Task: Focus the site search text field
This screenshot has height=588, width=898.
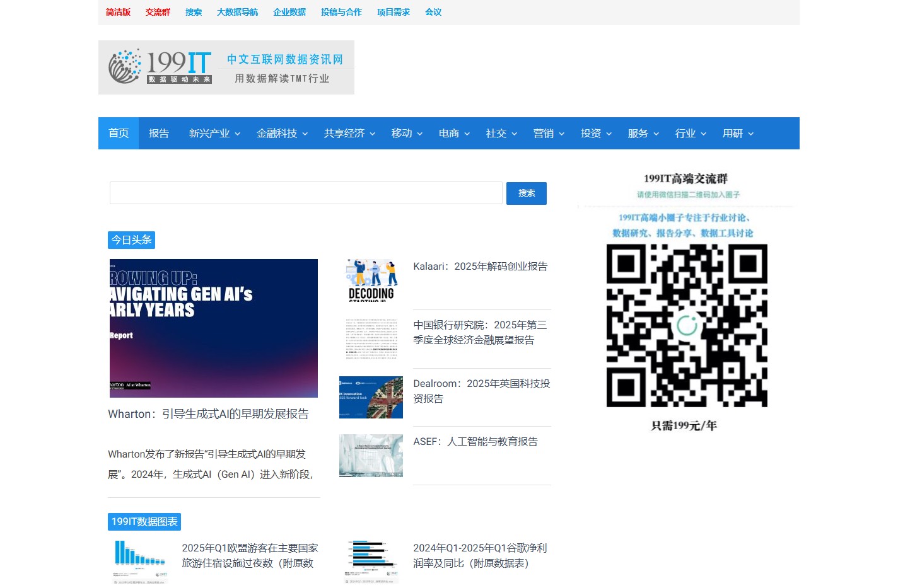Action: 306,193
